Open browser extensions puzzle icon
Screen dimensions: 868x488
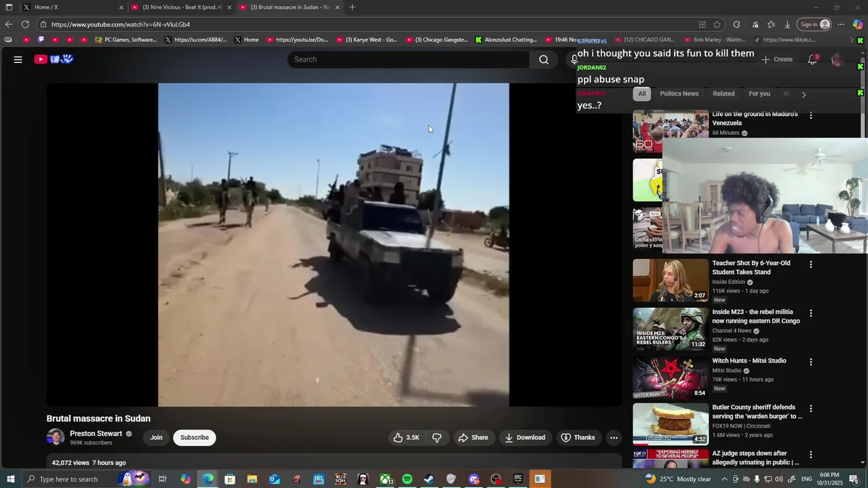(736, 24)
